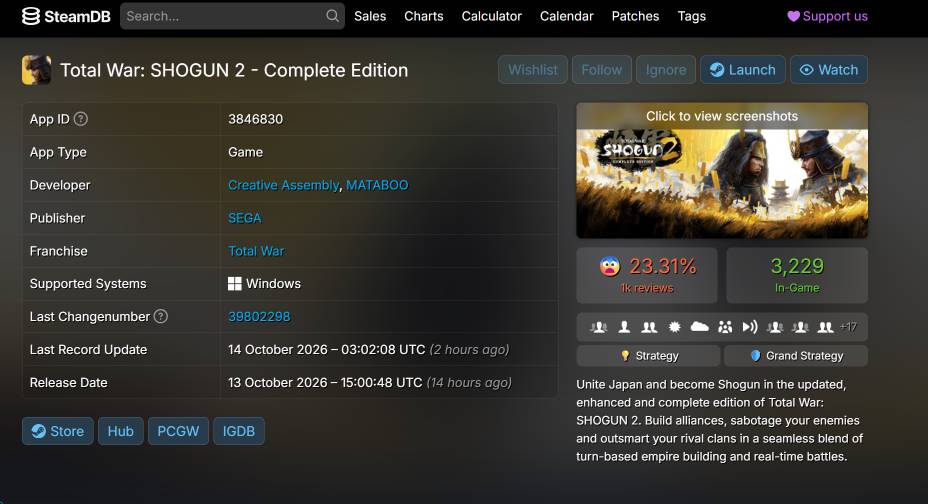Viewport: 928px width, 504px height.
Task: Click the App ID value 3846830
Action: click(x=256, y=119)
